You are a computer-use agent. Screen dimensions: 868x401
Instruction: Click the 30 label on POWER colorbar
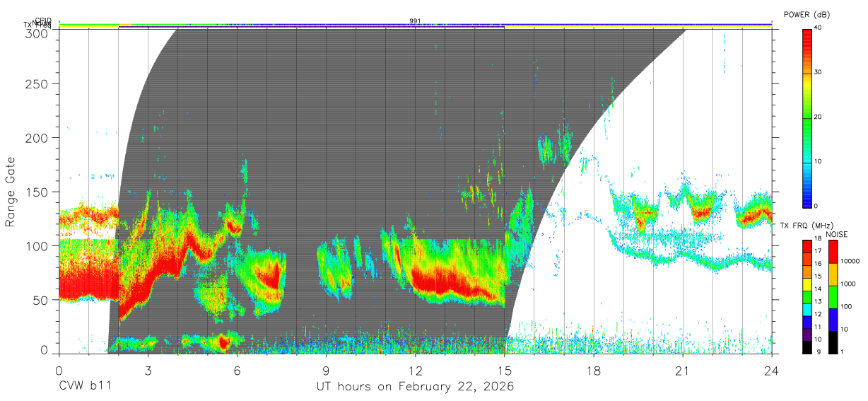819,72
